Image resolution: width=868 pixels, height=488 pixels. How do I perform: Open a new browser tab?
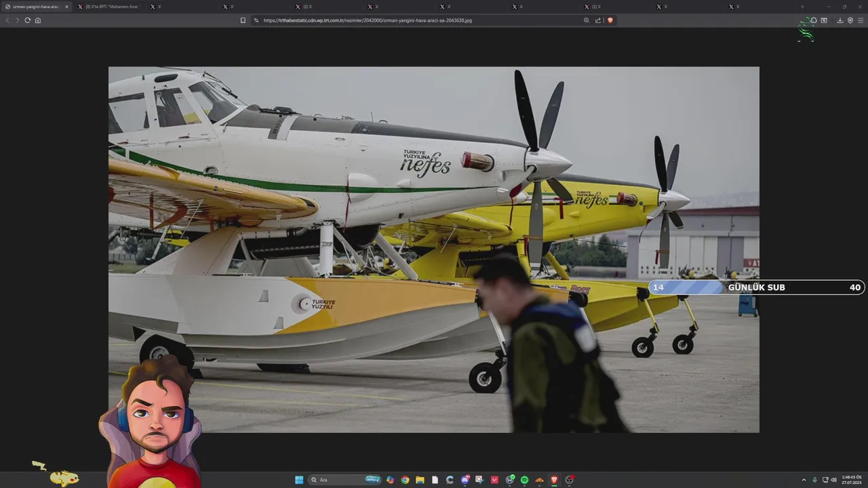point(802,7)
